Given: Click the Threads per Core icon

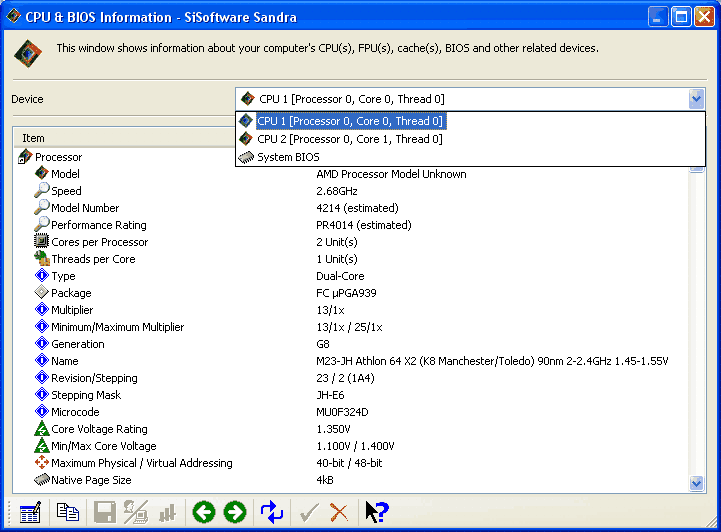Looking at the screenshot, I should 42,258.
